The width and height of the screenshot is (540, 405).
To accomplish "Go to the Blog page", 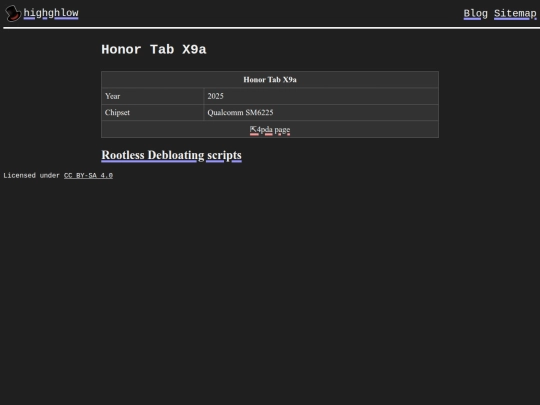I will pyautogui.click(x=475, y=14).
